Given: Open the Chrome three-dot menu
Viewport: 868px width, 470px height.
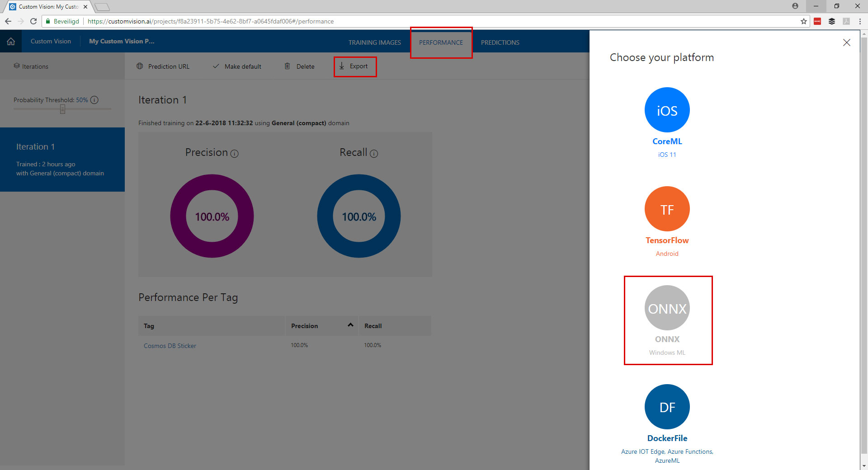Looking at the screenshot, I should tap(860, 21).
